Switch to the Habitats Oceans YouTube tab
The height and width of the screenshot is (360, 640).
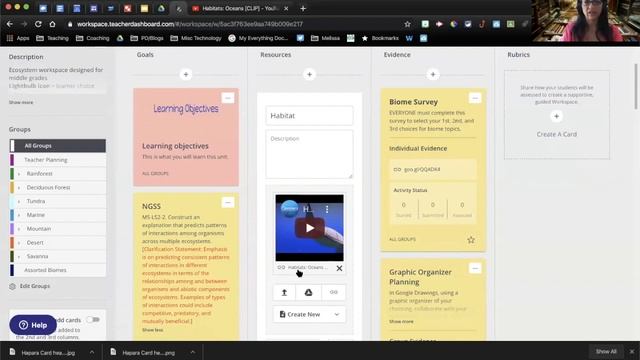click(x=240, y=8)
